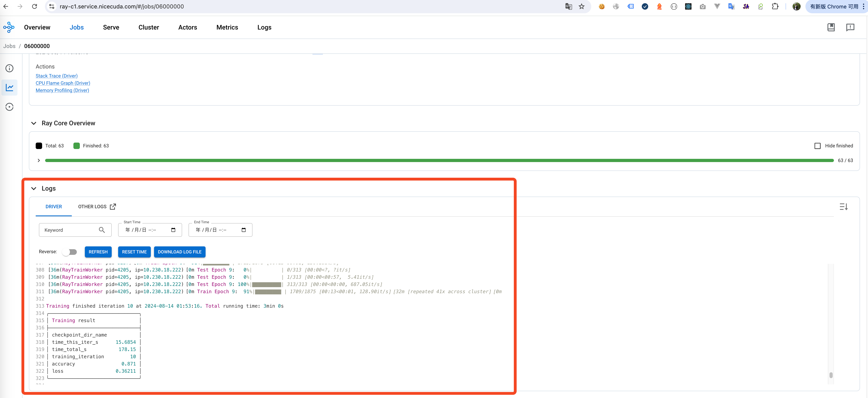Click the keyword search magnifier icon
868x398 pixels.
(x=102, y=230)
